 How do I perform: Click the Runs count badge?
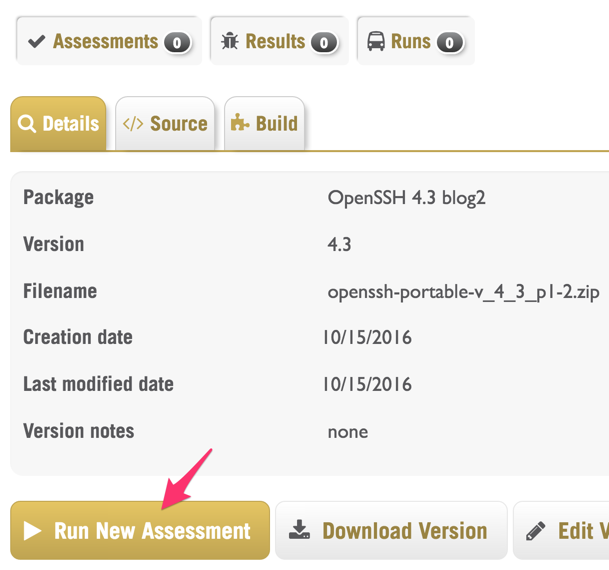450,42
